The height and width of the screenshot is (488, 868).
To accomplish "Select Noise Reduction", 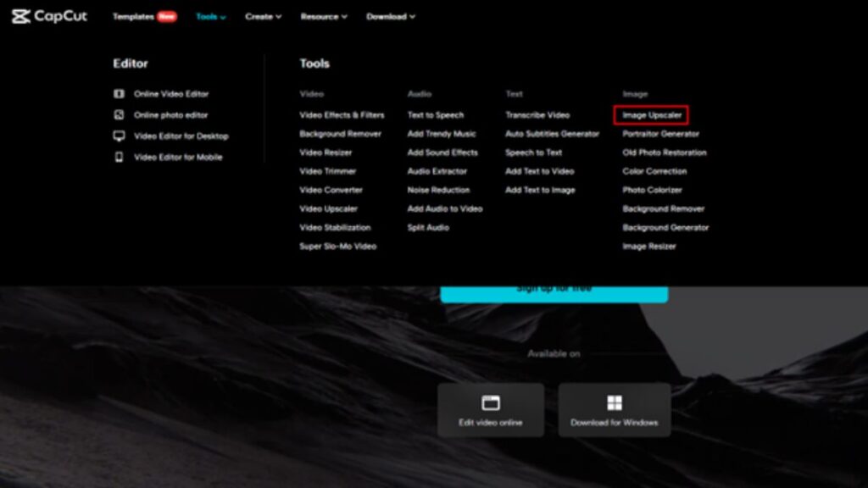I will 438,190.
